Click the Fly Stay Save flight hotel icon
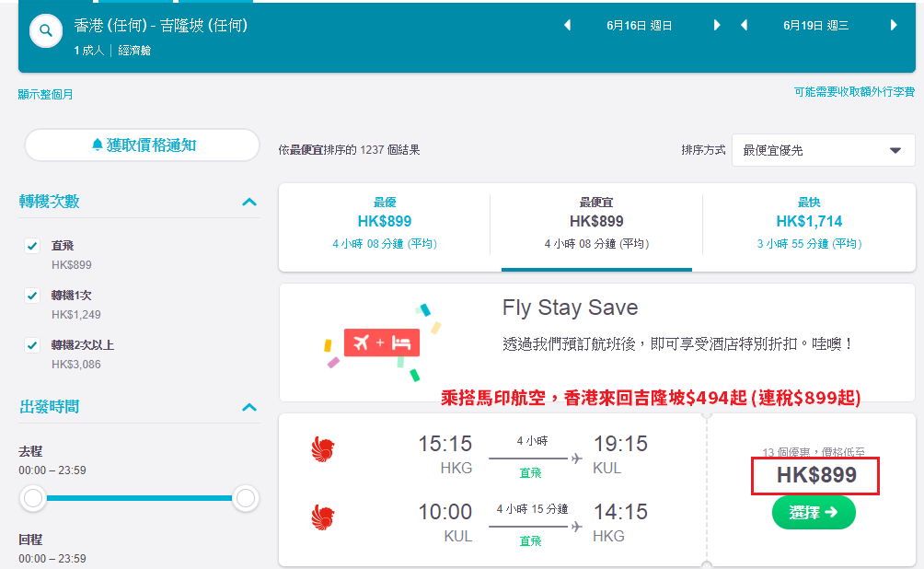The width and height of the screenshot is (924, 569). pyautogui.click(x=382, y=343)
